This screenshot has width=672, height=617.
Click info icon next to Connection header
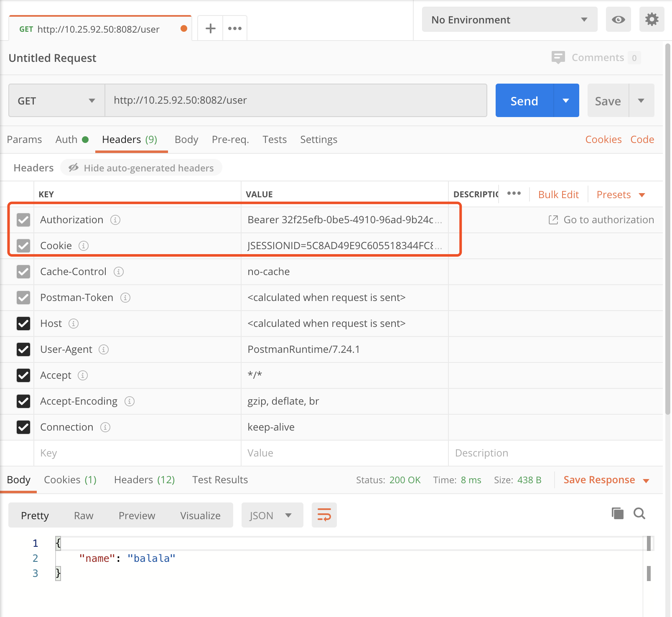105,427
